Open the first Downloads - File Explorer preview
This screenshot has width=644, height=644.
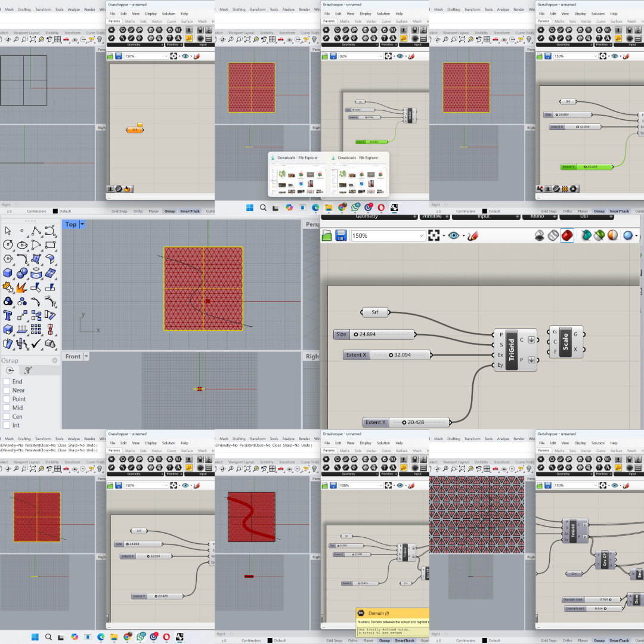click(298, 175)
